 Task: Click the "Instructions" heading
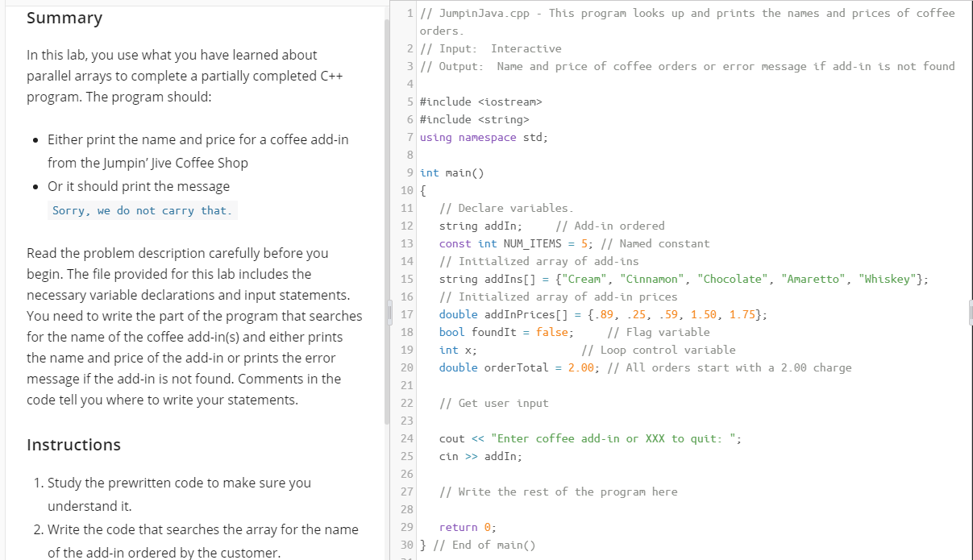pos(73,445)
